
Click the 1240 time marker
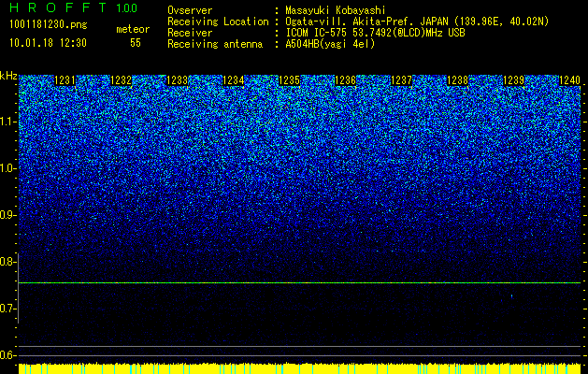569,80
